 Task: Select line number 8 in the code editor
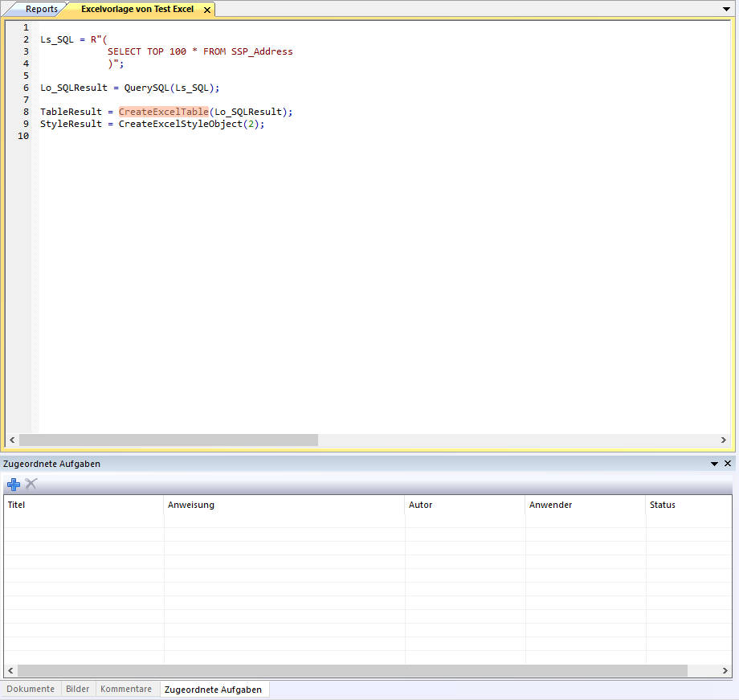point(26,111)
